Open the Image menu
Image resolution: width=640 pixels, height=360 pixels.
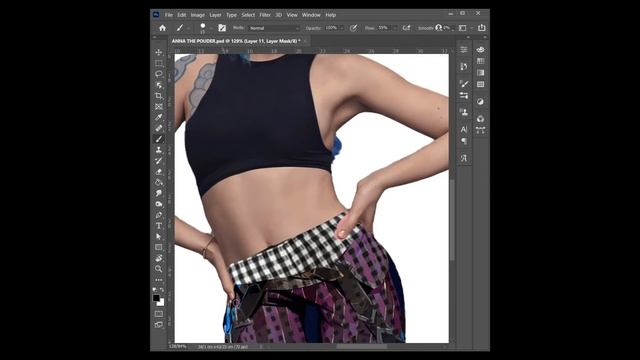point(198,15)
